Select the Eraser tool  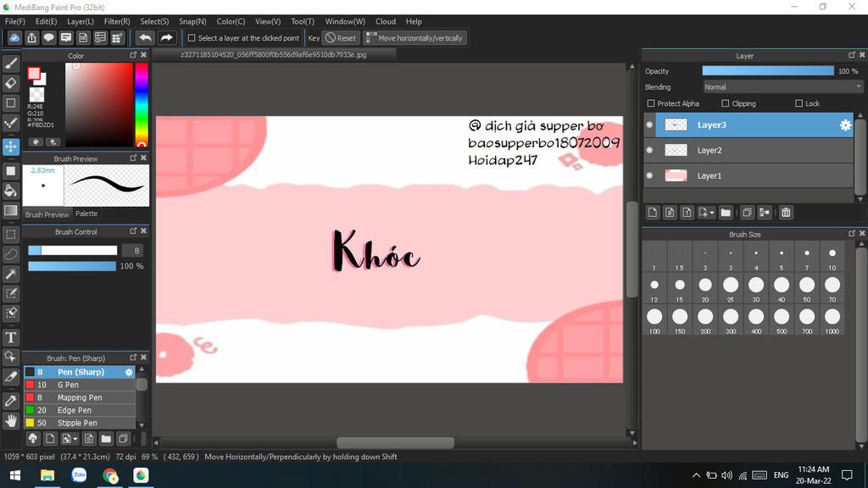click(x=10, y=83)
